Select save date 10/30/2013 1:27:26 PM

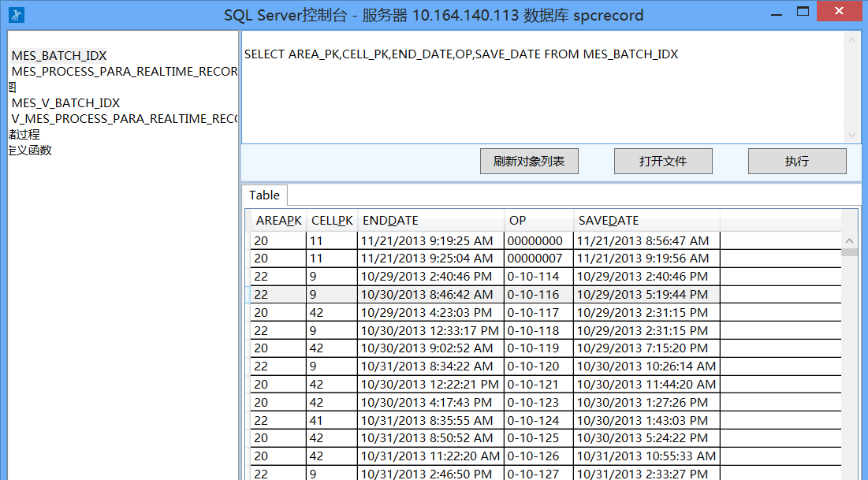coord(646,403)
